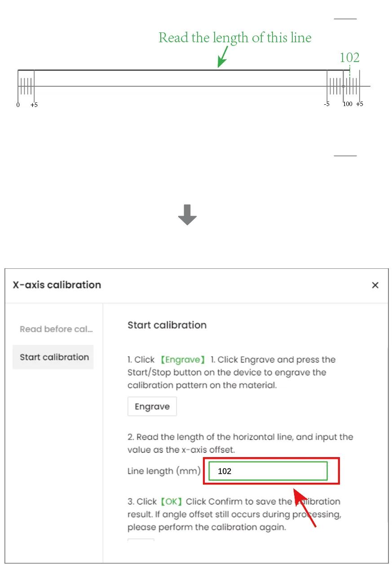Click the 0 mark on the ruler

tap(18, 105)
